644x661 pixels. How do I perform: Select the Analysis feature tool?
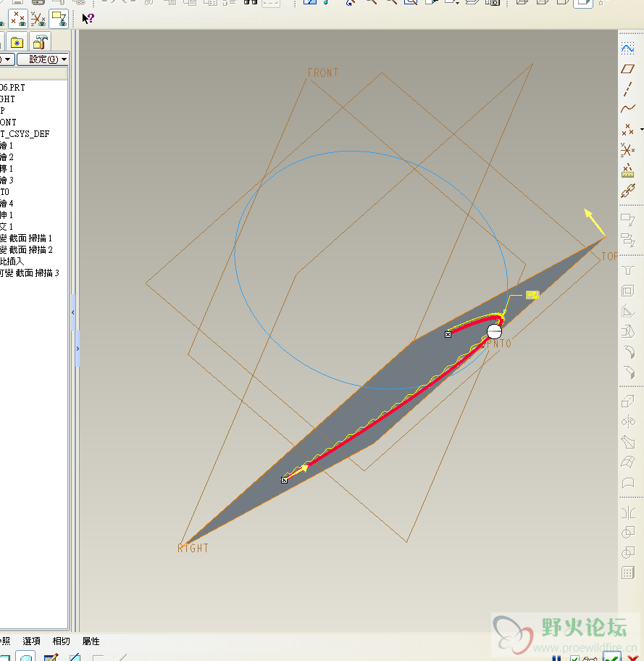pos(627,171)
